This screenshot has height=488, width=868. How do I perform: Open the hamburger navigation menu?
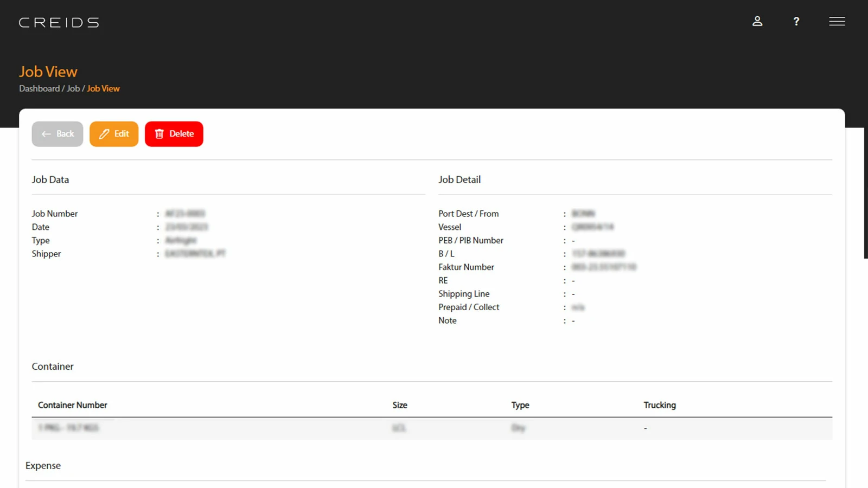(x=837, y=22)
